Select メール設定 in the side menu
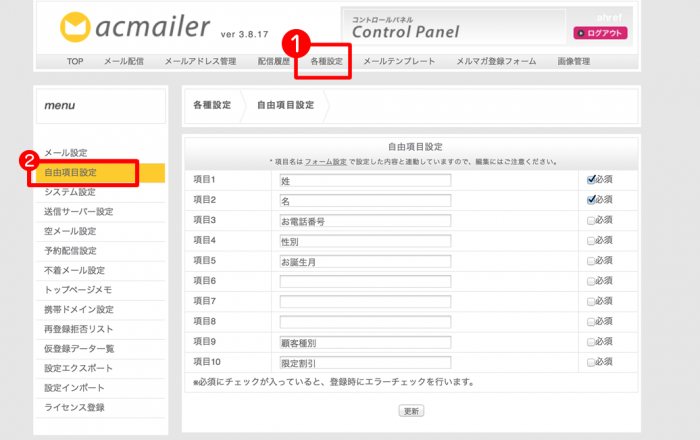700x440 pixels. (66, 153)
